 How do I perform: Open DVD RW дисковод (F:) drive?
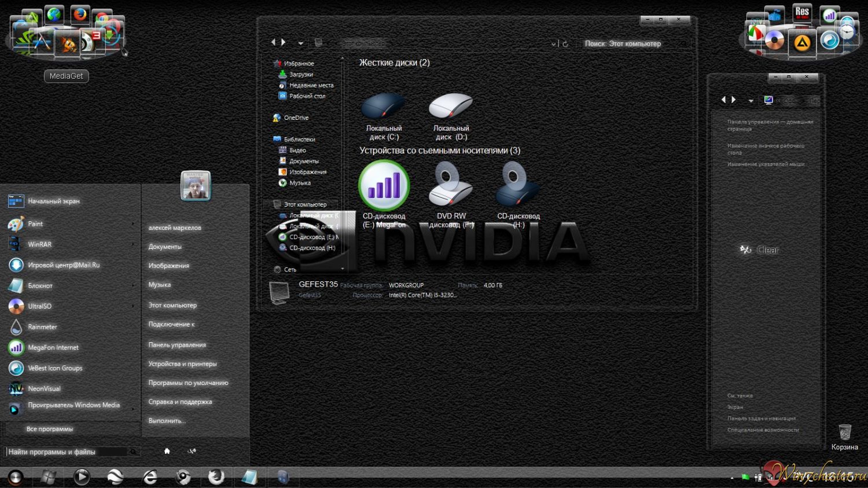[451, 194]
